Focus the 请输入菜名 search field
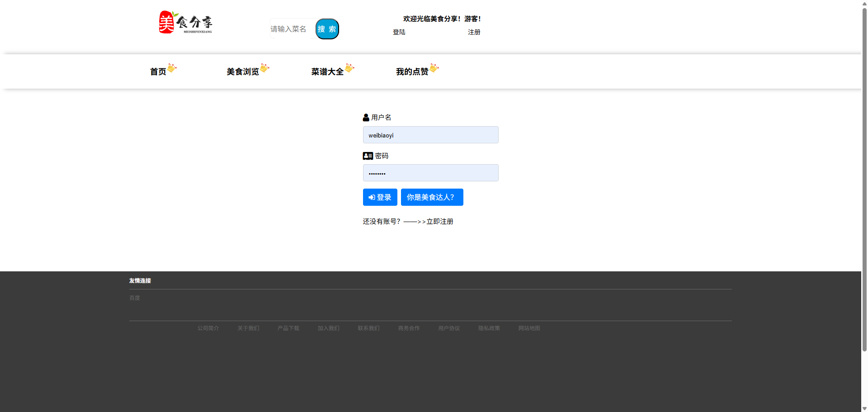 (292, 29)
